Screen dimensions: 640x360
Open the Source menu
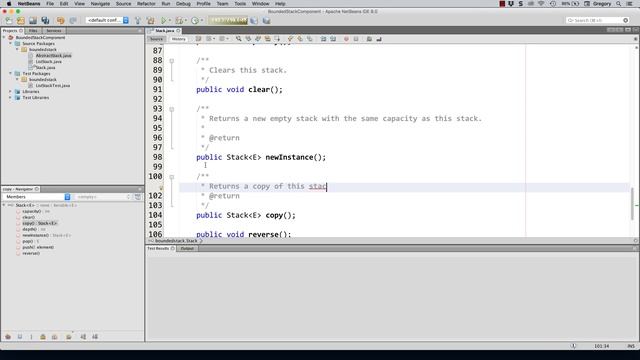(x=123, y=4)
